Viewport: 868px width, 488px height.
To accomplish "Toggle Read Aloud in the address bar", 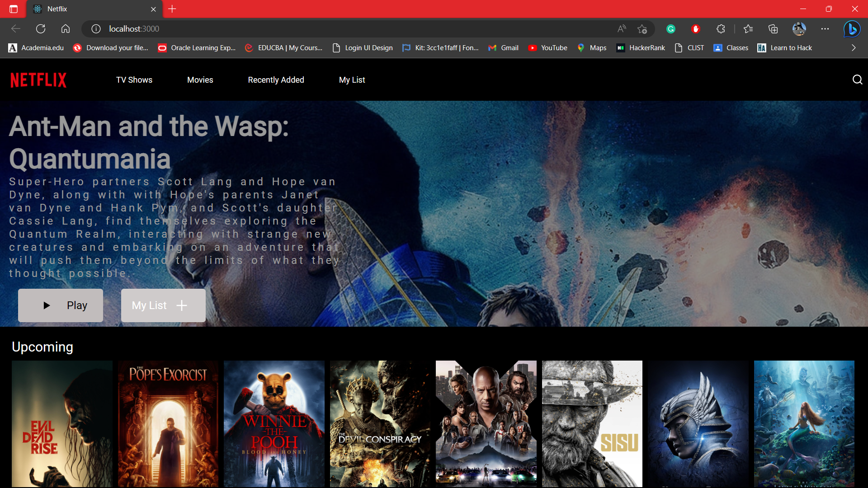I will pos(621,28).
